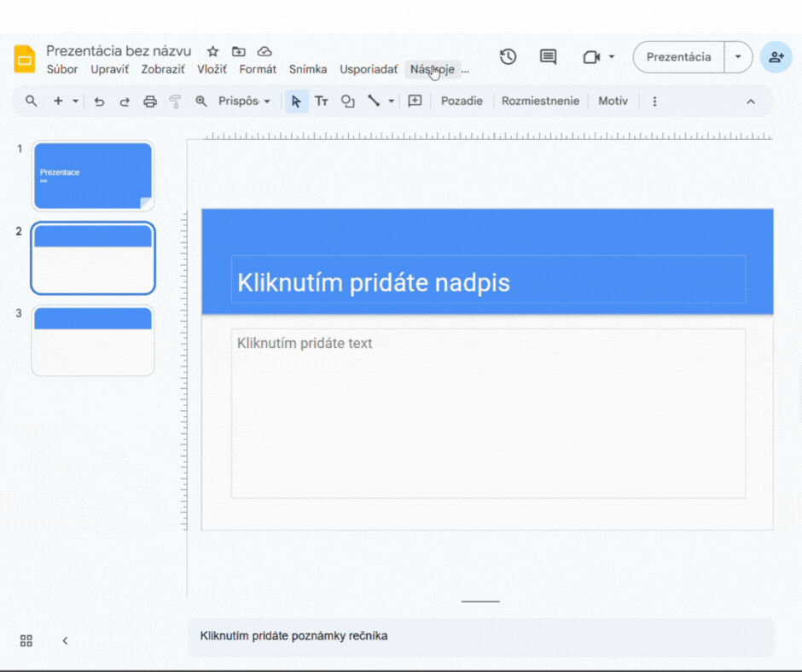Viewport: 802px width, 672px height.
Task: Click the zoom magnifier tool
Action: 201,101
